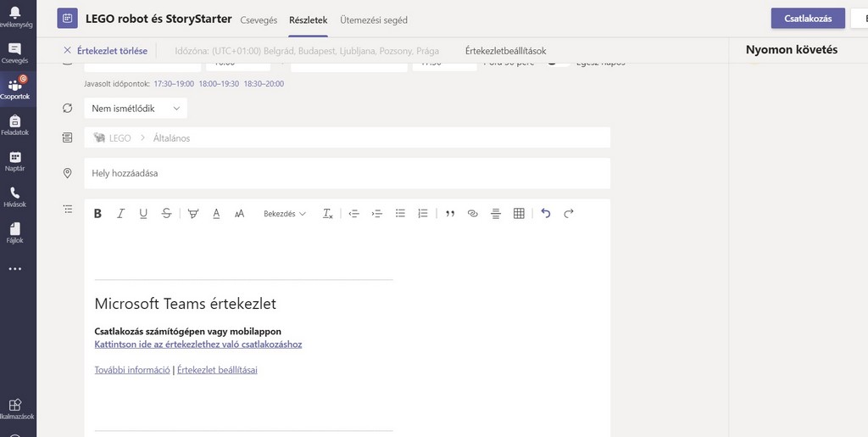The image size is (868, 437).
Task: Switch to Ütemezési segéd tab
Action: 374,20
